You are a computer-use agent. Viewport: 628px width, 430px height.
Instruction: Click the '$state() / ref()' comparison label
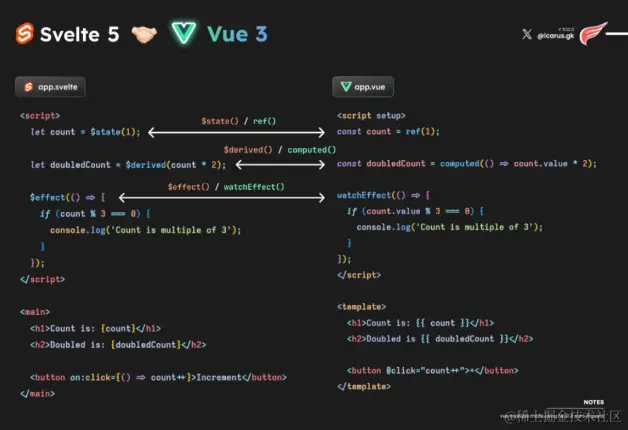[238, 121]
